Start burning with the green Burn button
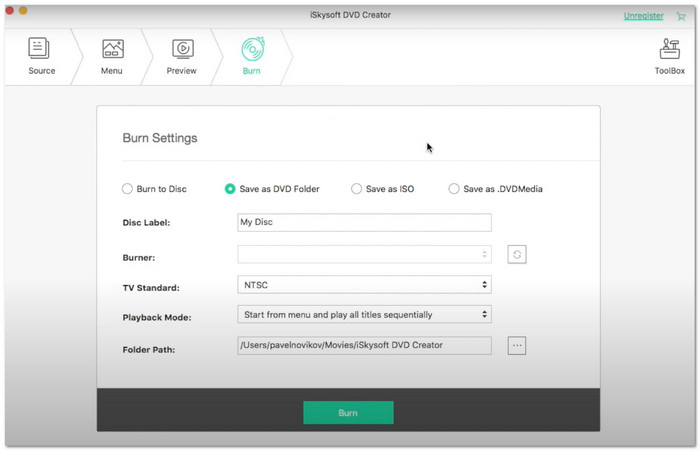This screenshot has height=451, width=700. point(348,413)
